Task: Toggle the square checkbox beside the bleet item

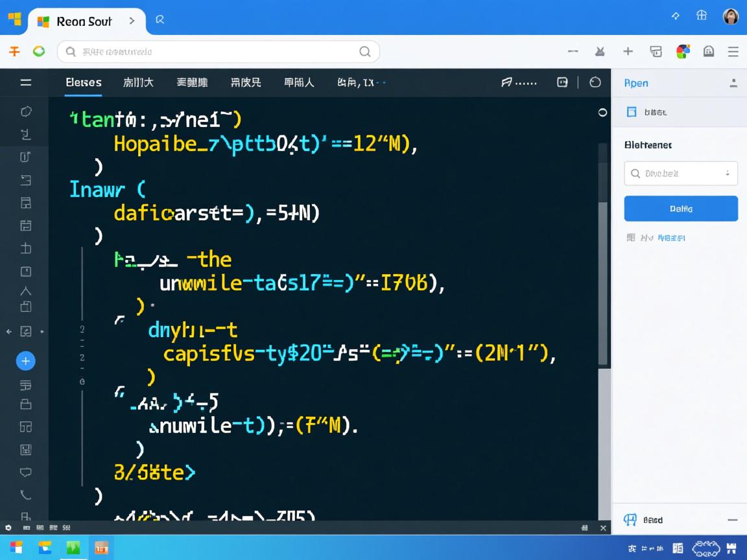Action: tap(632, 112)
